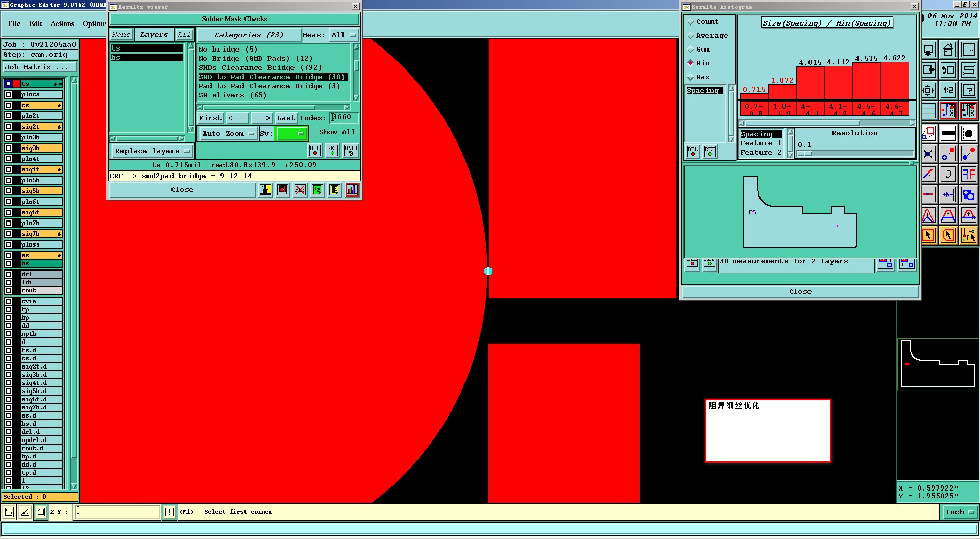
Task: Click the ruler measure icon
Action: (948, 134)
